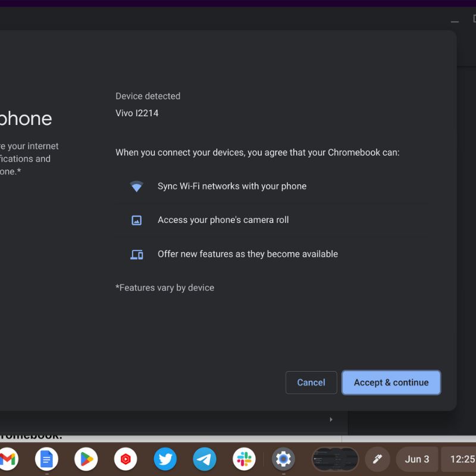Launch the Twitter app
The image size is (476, 476).
165,459
